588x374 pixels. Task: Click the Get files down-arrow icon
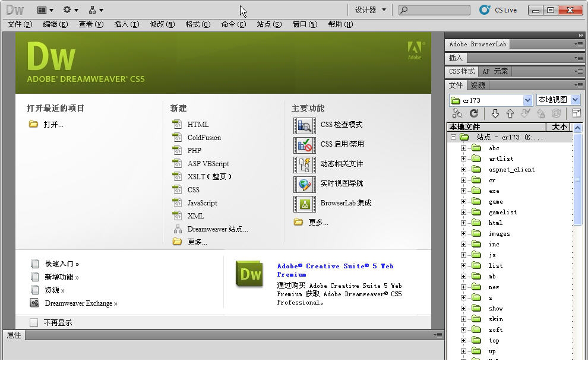click(495, 113)
